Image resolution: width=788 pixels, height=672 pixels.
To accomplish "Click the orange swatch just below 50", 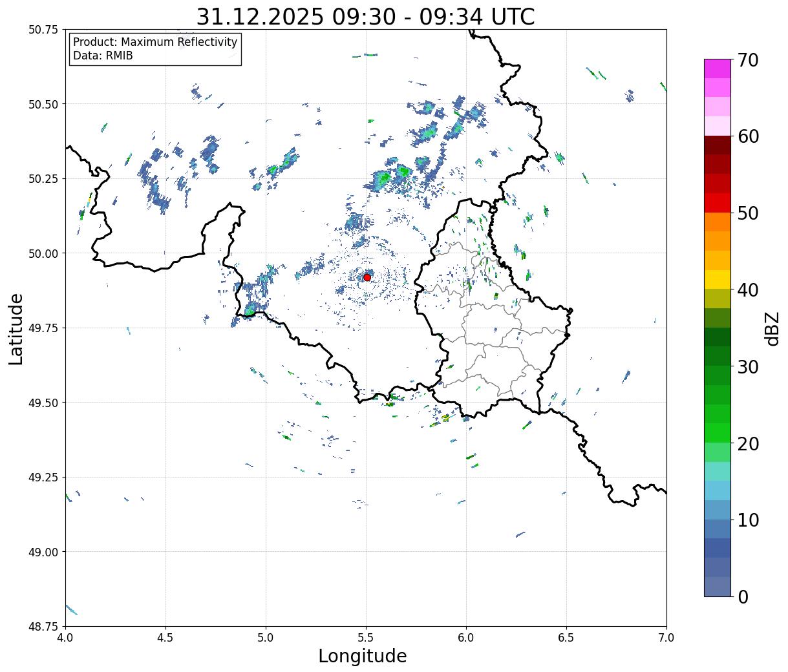I will (718, 222).
